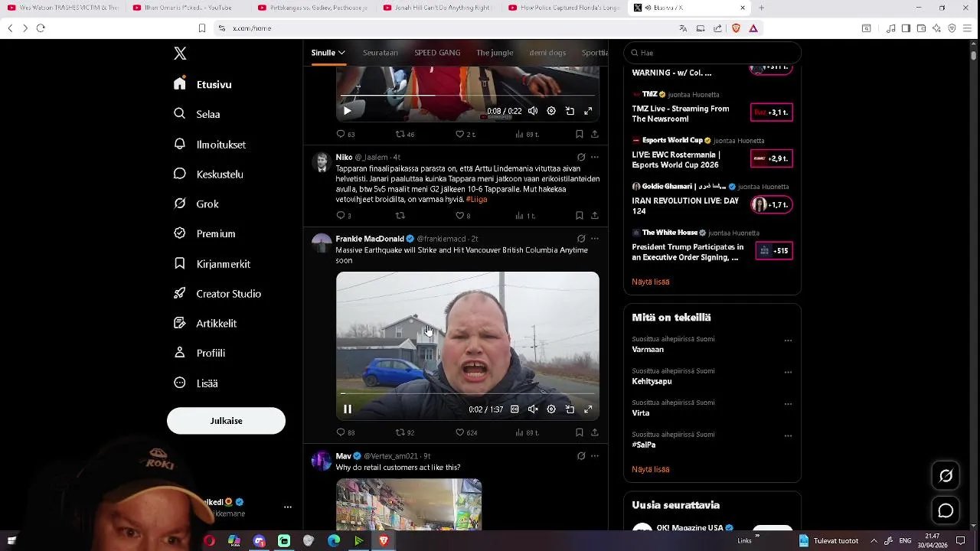980x551 pixels.
Task: Open the #Liiga hashtag link
Action: [476, 199]
